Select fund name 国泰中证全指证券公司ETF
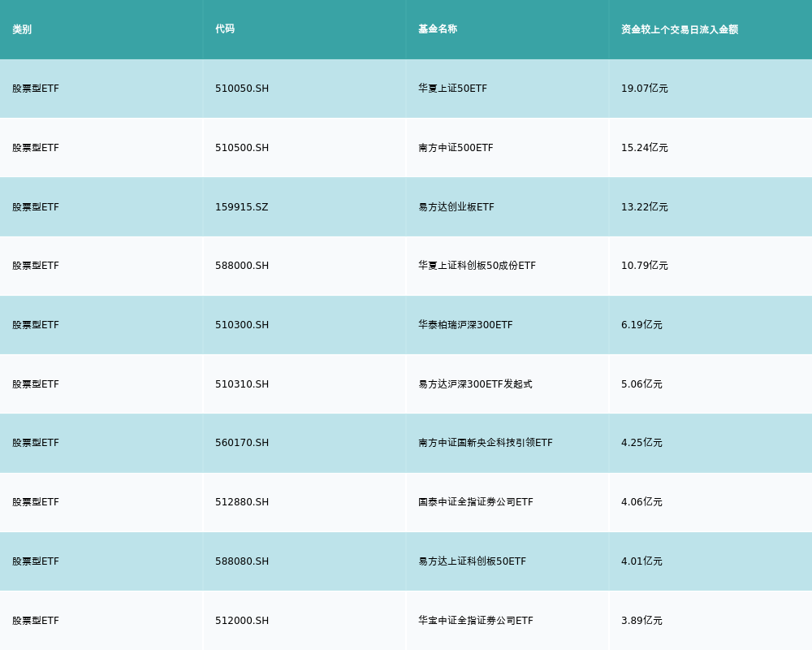Viewport: 812px width, 650px height. coord(475,502)
